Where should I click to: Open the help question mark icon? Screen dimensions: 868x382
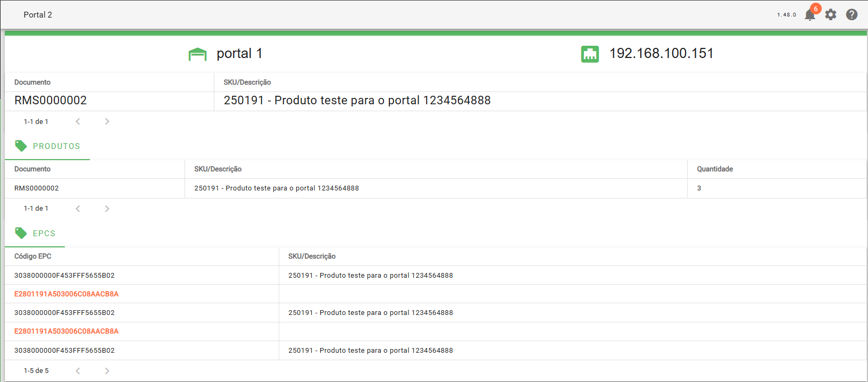coord(852,15)
